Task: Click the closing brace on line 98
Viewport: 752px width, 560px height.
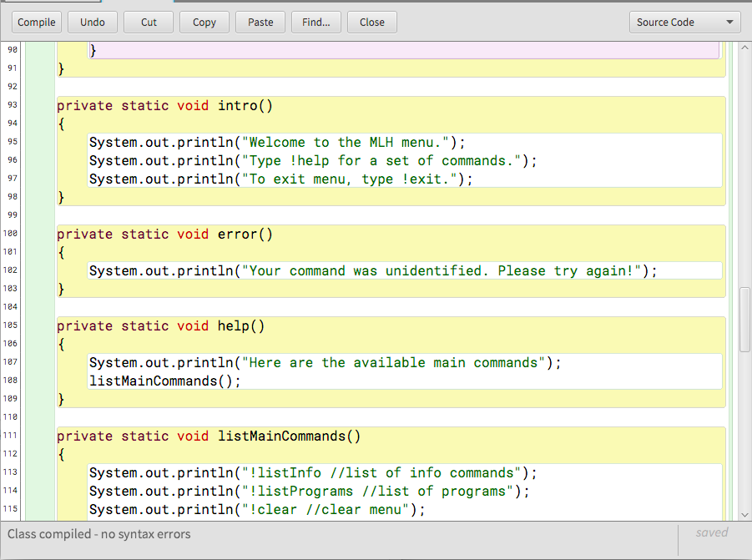Action: 61,198
